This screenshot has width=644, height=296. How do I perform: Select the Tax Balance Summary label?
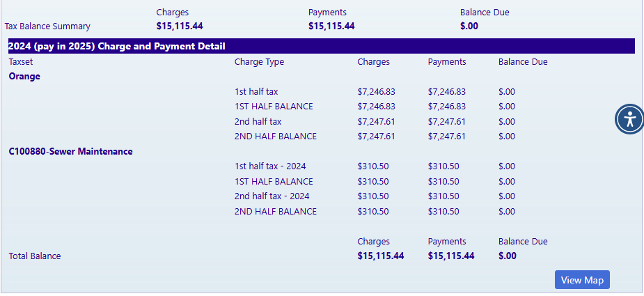coord(47,26)
